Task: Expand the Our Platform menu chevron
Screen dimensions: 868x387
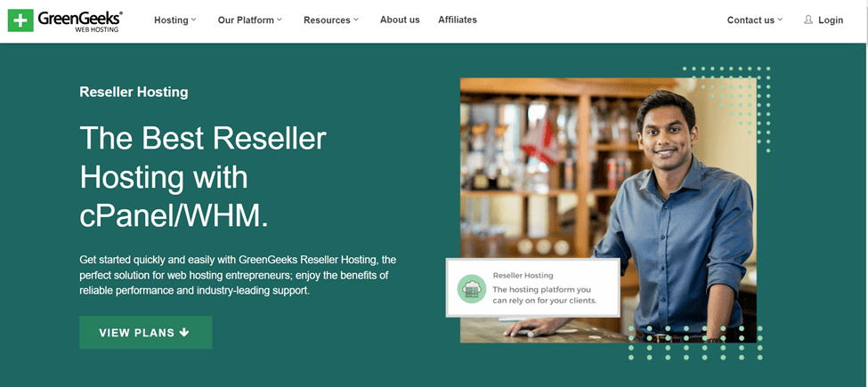Action: (x=279, y=20)
